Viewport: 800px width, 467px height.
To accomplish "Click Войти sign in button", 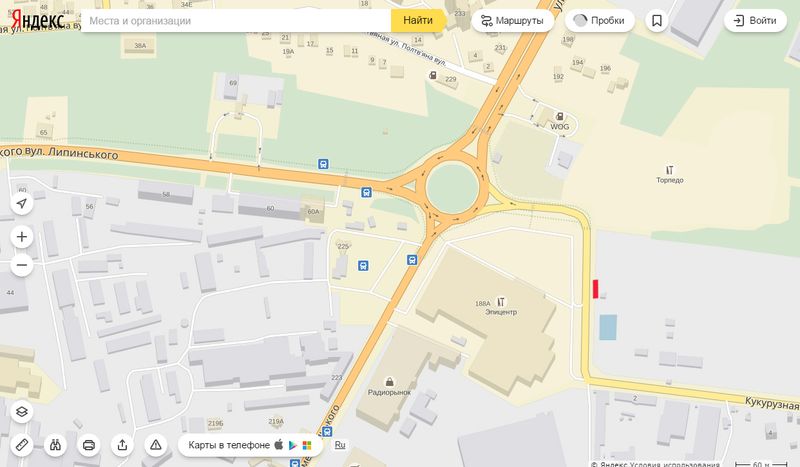I will pos(755,20).
